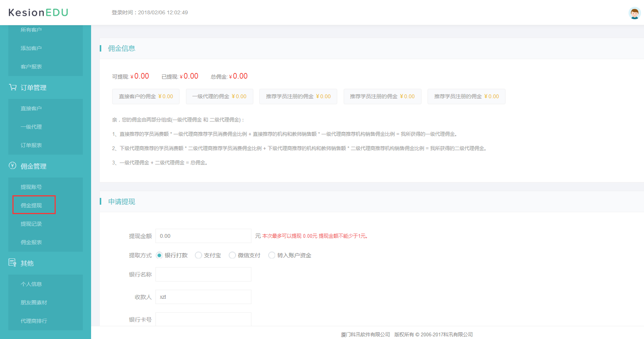The width and height of the screenshot is (644, 339).
Task: Open 朋友圈素材 menu item
Action: coord(34,303)
